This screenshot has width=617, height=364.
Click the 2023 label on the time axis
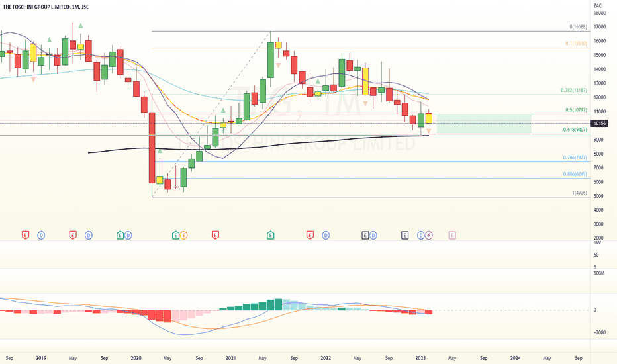pos(420,358)
